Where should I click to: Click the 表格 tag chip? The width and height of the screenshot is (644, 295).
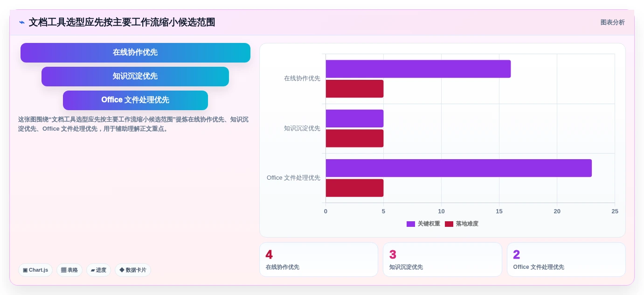pyautogui.click(x=69, y=270)
